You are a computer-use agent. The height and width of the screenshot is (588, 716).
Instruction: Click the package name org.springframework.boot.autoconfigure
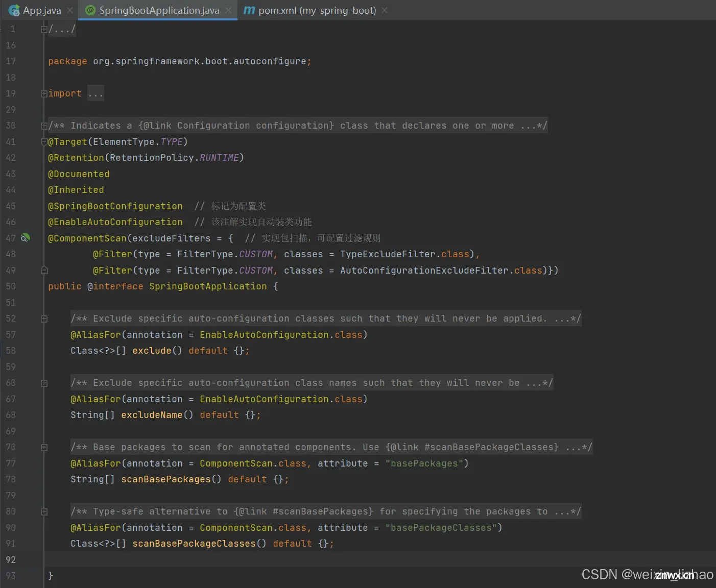pos(200,61)
